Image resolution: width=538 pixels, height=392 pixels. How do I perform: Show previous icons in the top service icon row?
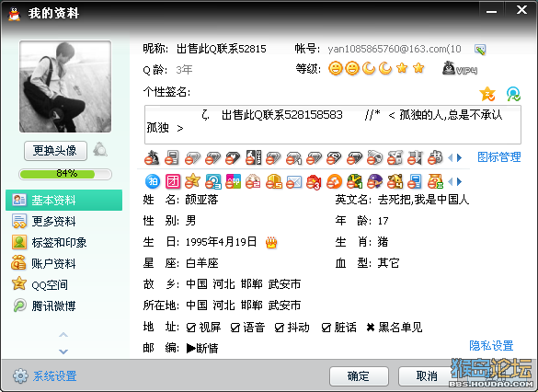(x=450, y=158)
